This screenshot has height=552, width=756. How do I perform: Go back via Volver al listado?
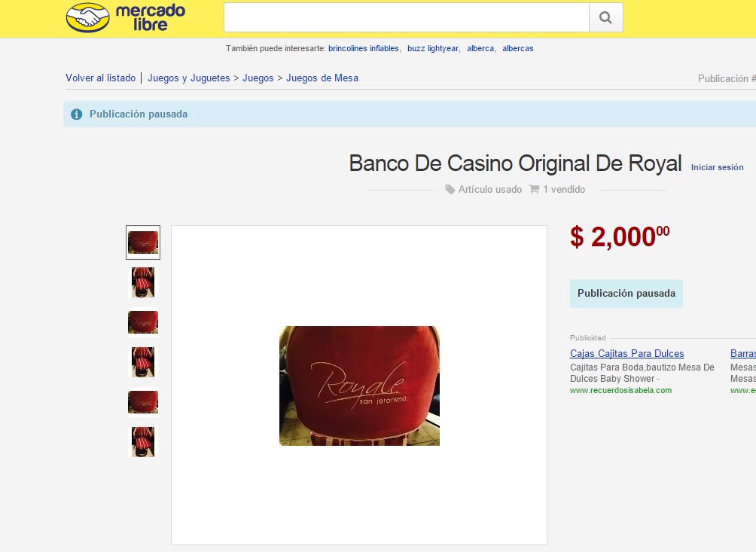tap(100, 78)
